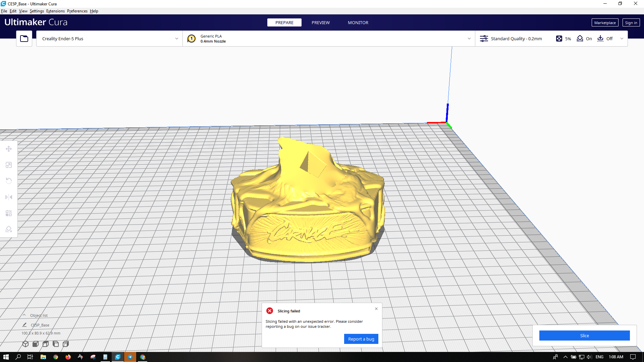This screenshot has width=644, height=362.
Task: Click the print settings sliders icon
Action: point(484,39)
